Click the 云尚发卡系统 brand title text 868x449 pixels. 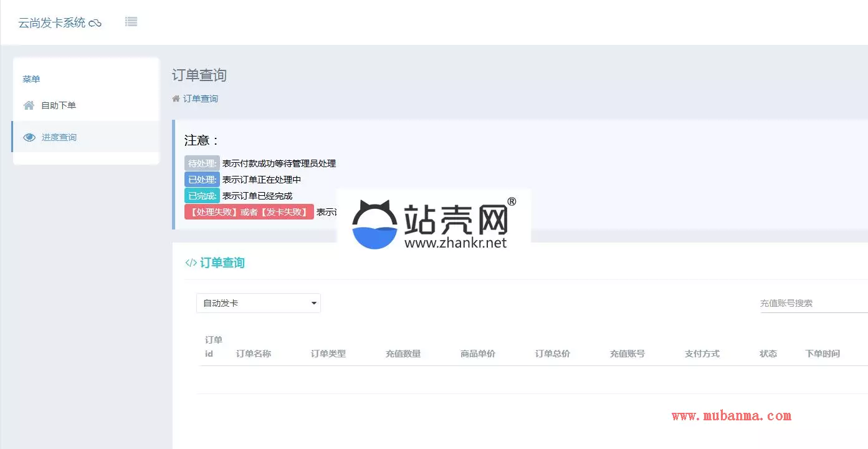click(x=52, y=23)
